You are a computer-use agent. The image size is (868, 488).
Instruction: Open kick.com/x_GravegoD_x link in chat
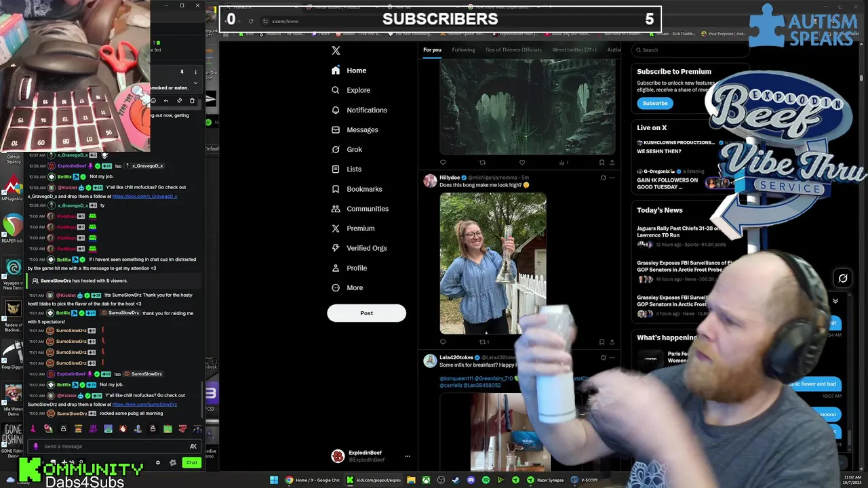[144, 196]
